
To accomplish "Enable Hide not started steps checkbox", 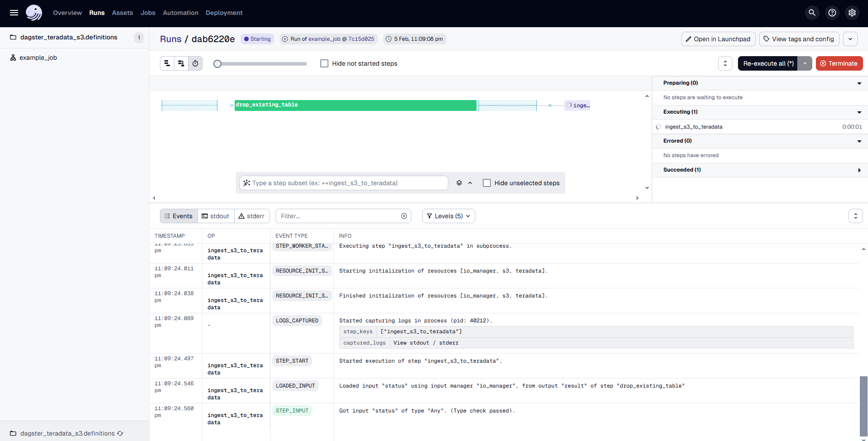I will coord(324,63).
